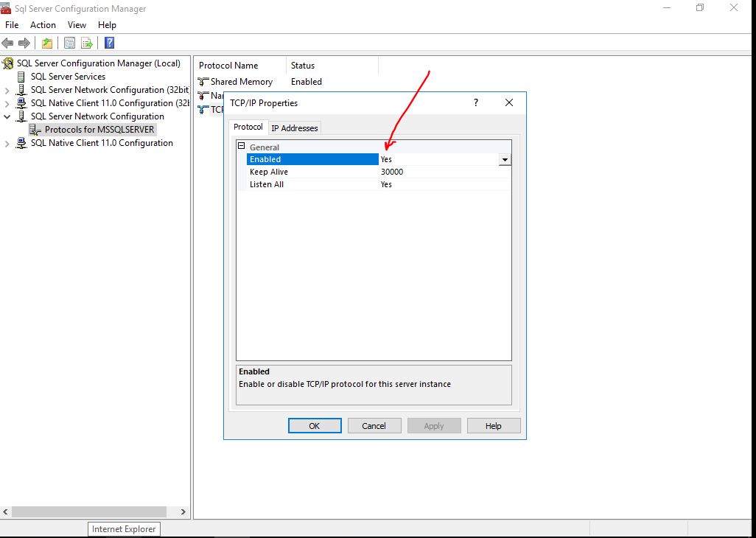Click the Shared Memory protocol icon
Screen dimensions: 756x538
203,82
